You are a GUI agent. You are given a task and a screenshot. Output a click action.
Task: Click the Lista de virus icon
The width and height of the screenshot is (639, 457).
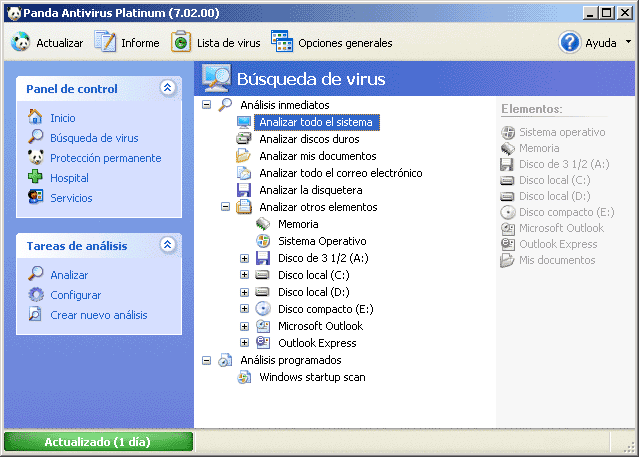181,42
